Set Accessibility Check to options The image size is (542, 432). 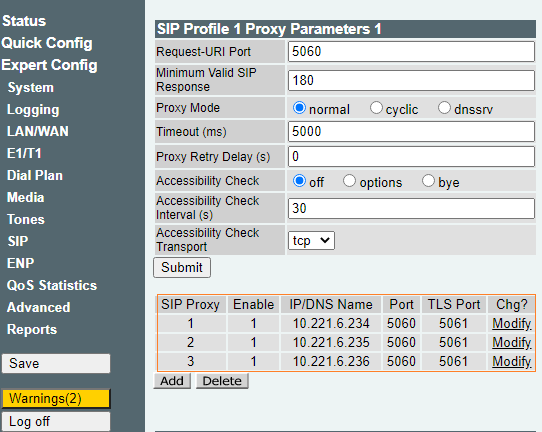pos(349,181)
